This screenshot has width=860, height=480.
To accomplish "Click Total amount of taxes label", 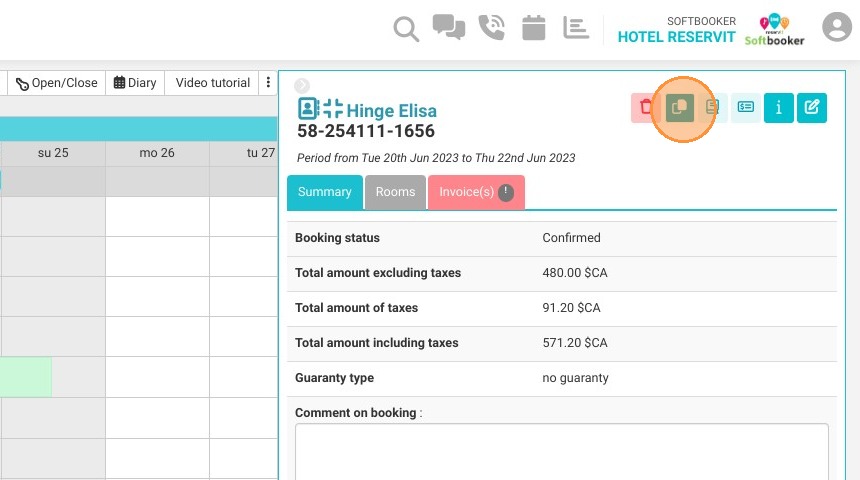I will [x=357, y=308].
